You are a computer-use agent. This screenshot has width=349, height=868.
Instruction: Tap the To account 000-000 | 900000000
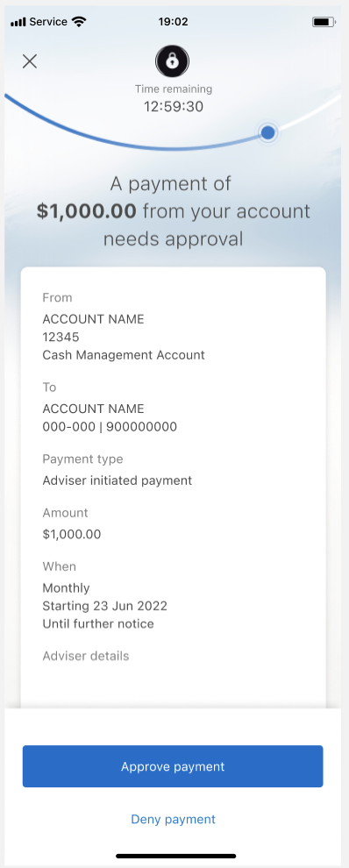(110, 426)
